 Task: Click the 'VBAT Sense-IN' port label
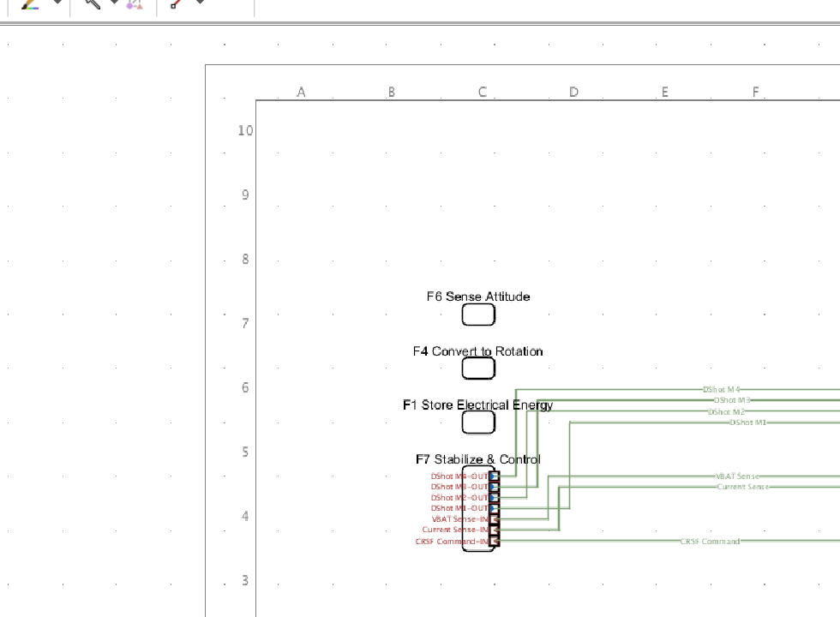(460, 519)
